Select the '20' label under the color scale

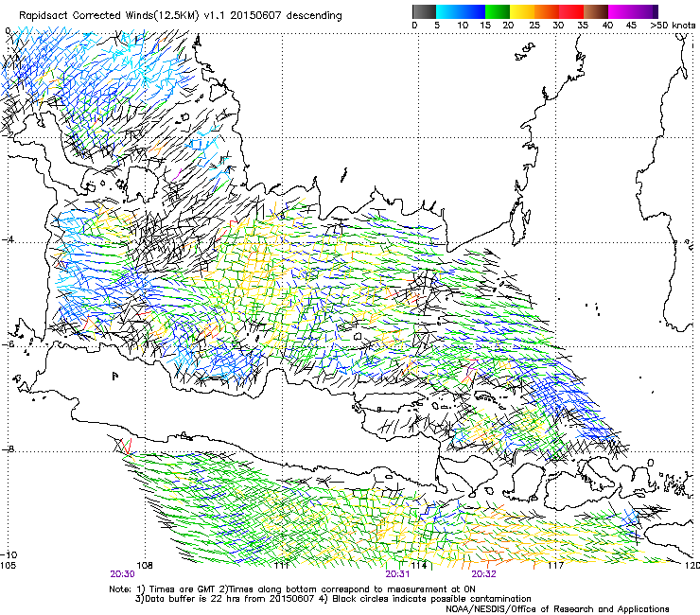coord(508,26)
